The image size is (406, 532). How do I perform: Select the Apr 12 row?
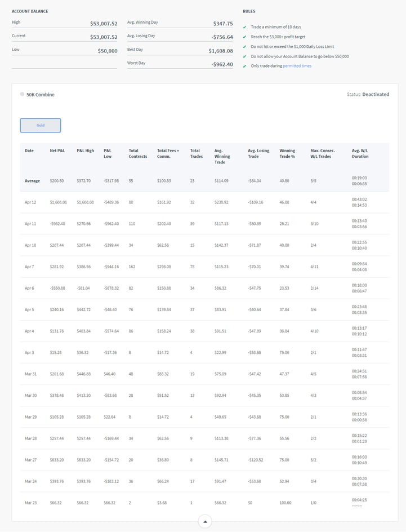30,202
